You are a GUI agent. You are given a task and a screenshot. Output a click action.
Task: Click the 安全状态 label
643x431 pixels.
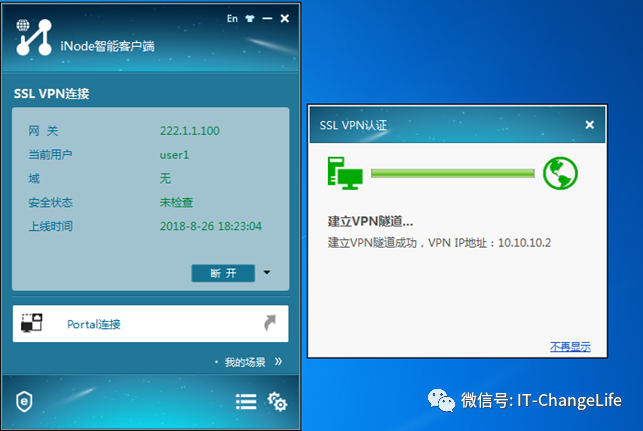[50, 202]
